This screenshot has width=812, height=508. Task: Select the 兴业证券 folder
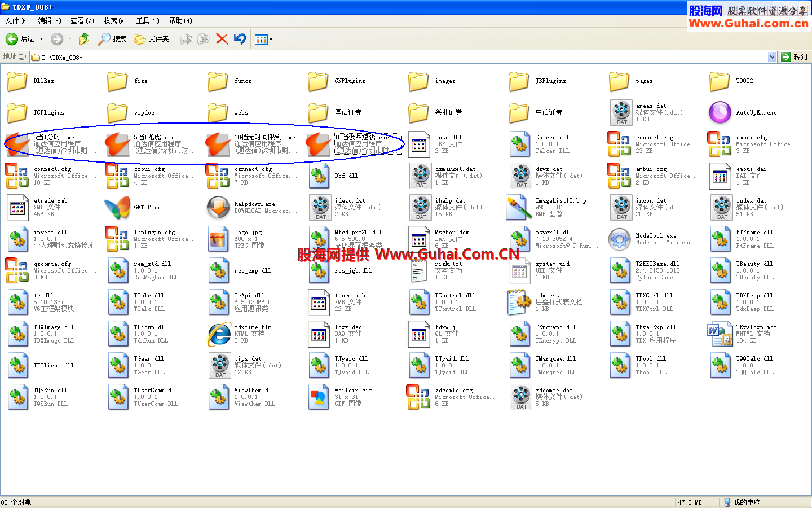tap(418, 113)
